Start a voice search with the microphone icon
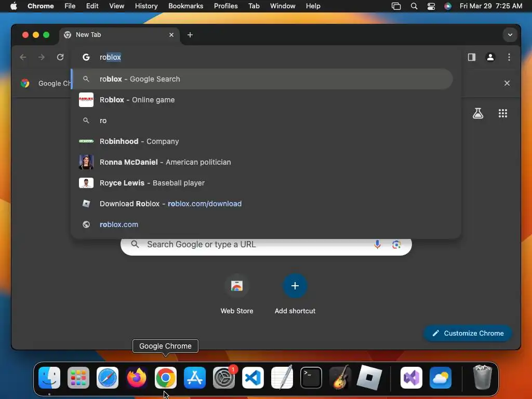 [377, 244]
